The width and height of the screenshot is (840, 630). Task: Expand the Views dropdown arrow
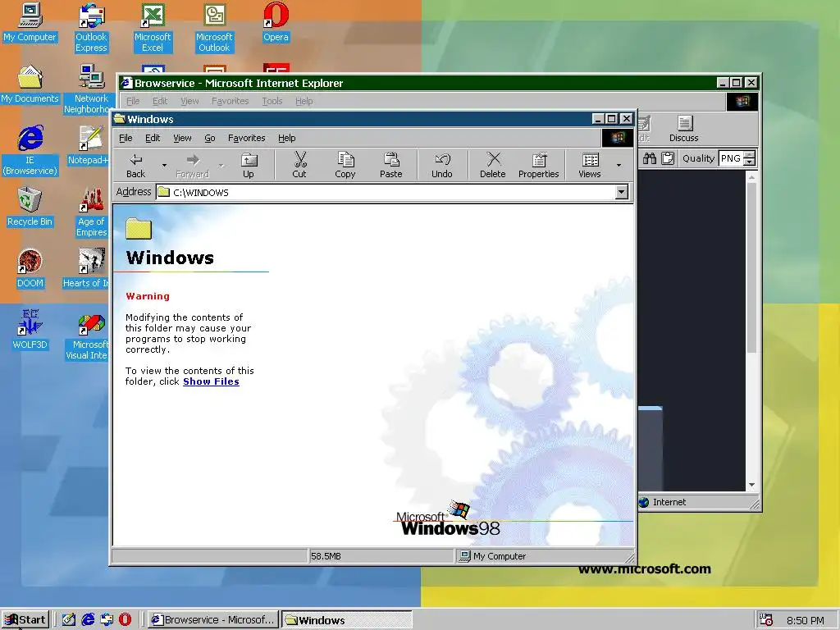(x=619, y=165)
